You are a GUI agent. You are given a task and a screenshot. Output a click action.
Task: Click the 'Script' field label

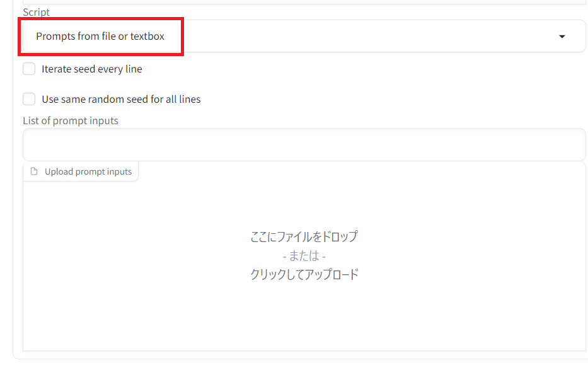point(37,12)
